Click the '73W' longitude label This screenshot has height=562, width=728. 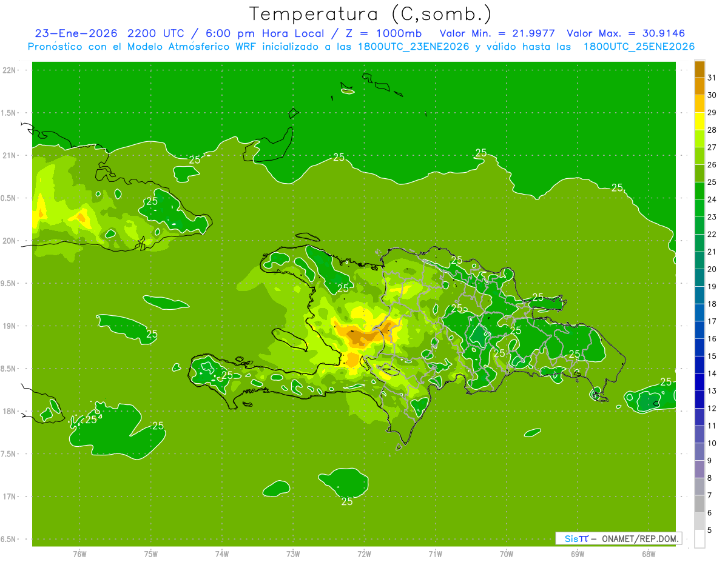(293, 554)
